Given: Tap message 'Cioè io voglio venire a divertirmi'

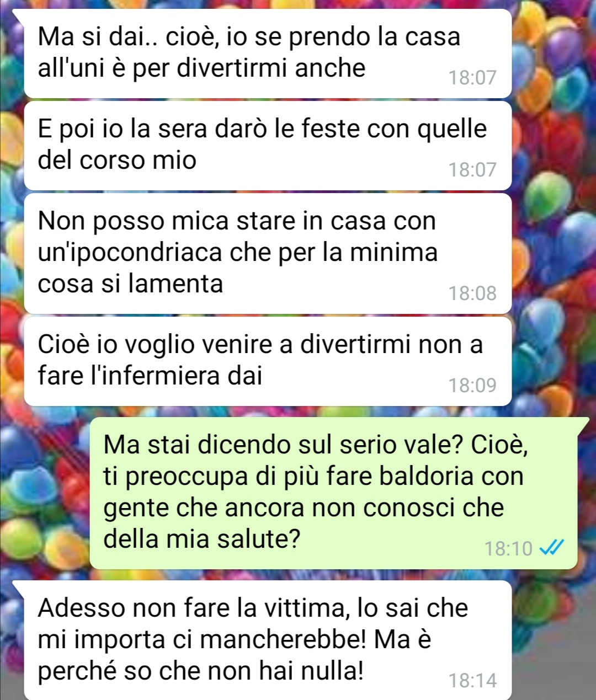Looking at the screenshot, I should [x=268, y=361].
